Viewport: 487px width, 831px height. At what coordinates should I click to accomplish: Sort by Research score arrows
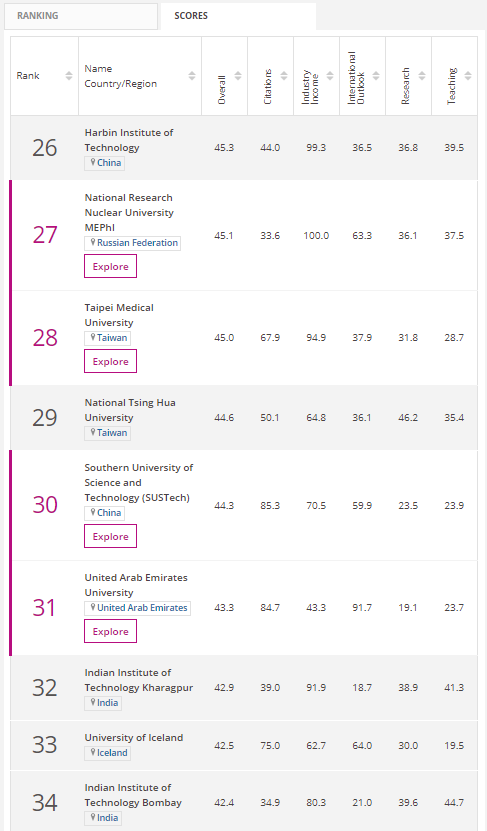tap(422, 76)
